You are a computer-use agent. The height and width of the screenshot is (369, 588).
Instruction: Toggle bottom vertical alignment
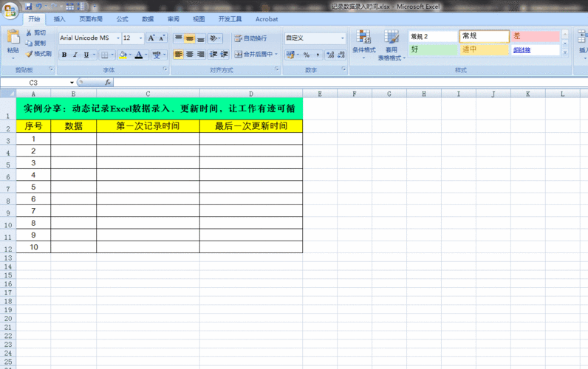[x=201, y=38]
